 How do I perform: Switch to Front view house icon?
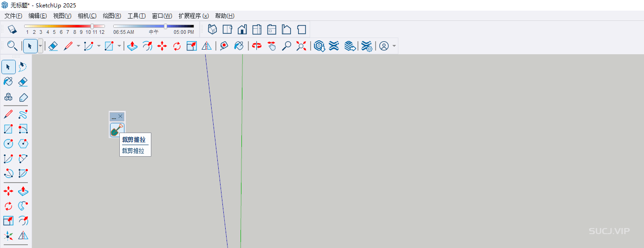coord(242,30)
